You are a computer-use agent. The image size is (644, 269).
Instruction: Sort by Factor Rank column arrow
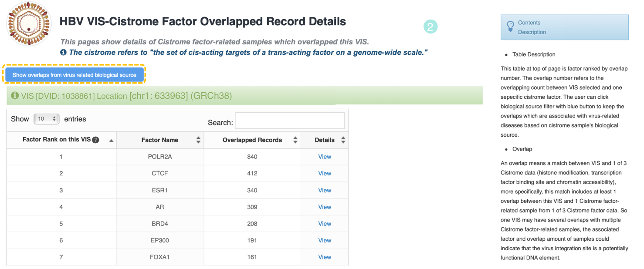(111, 140)
